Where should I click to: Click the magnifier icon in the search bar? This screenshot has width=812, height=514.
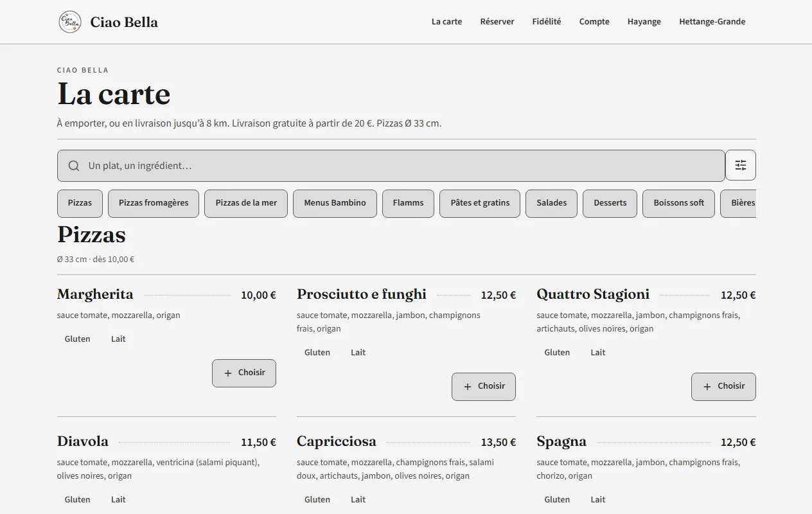pos(74,166)
